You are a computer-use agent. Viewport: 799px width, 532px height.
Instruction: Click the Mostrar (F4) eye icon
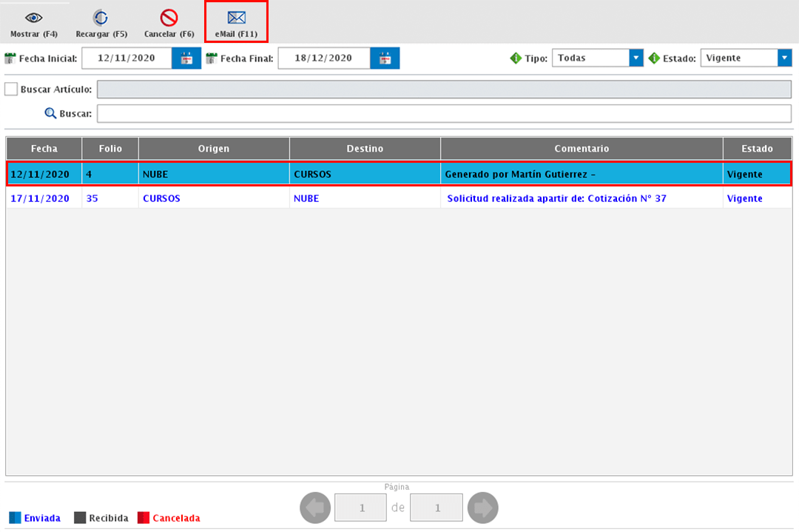pos(33,18)
